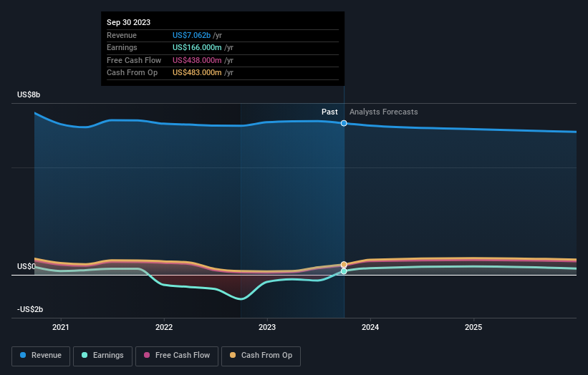588x375 pixels.
Task: Click the orange Cash From Op data point
Action: (x=344, y=265)
